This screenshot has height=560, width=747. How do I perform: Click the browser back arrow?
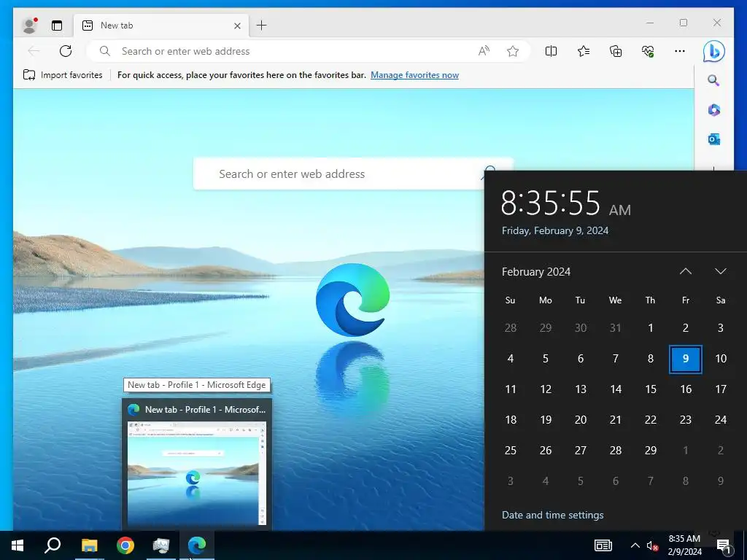click(34, 51)
